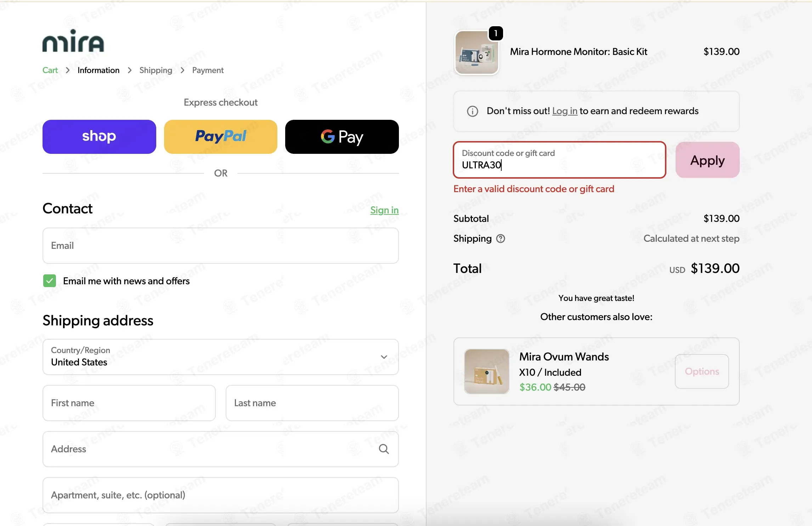Viewport: 812px width, 526px height.
Task: Click Options for Mira Ovum Wands
Action: click(x=702, y=371)
